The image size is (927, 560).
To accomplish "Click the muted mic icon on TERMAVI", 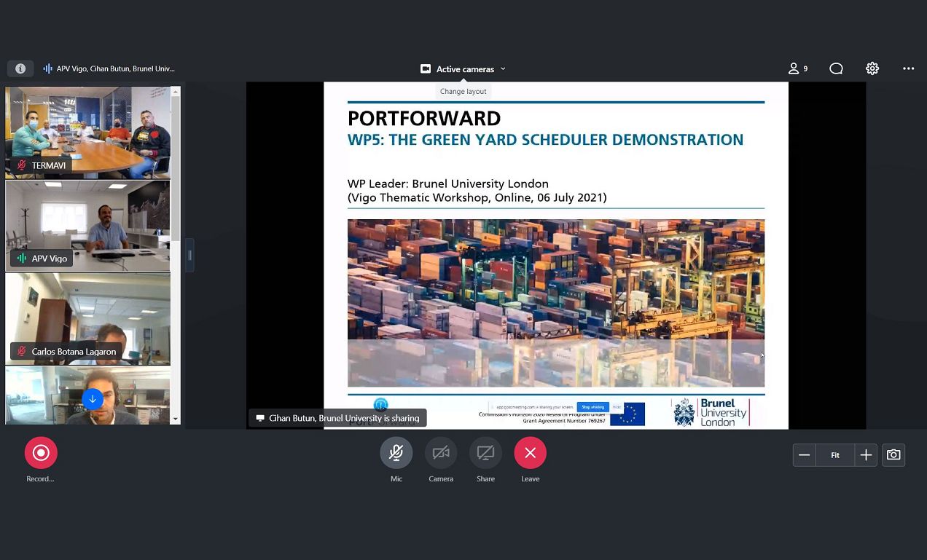I will click(22, 165).
